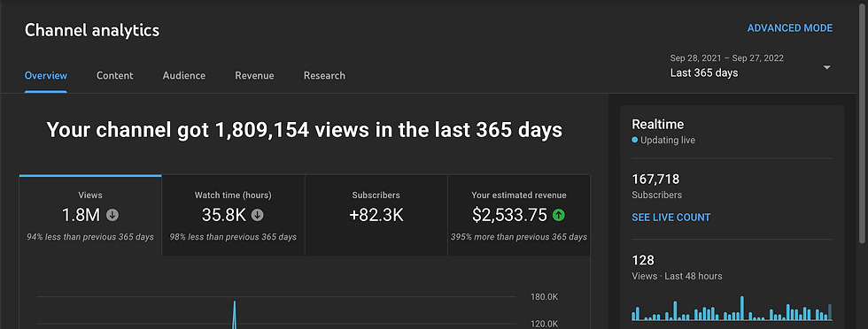Image resolution: width=868 pixels, height=329 pixels.
Task: Click the 94% less than previous text
Action: click(x=90, y=237)
